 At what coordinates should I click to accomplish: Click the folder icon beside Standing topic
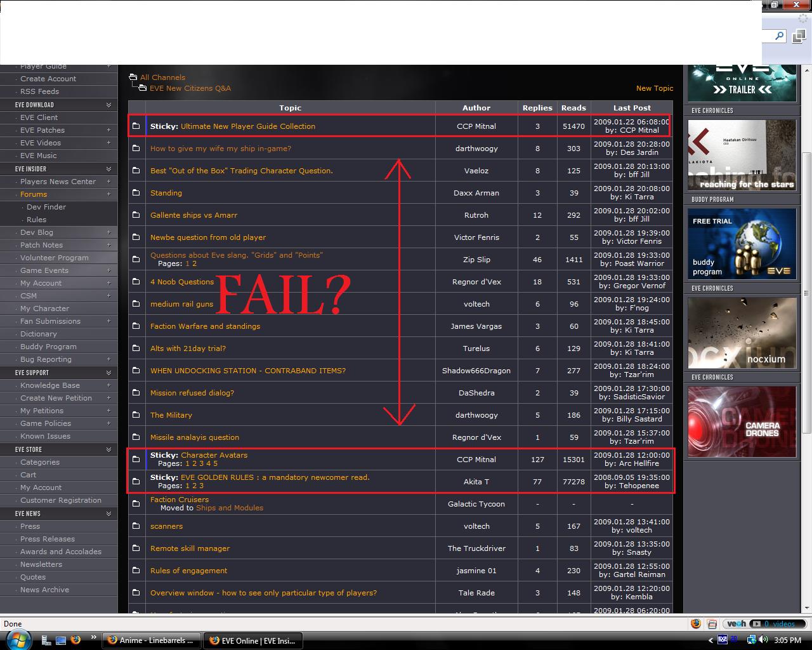pos(136,193)
